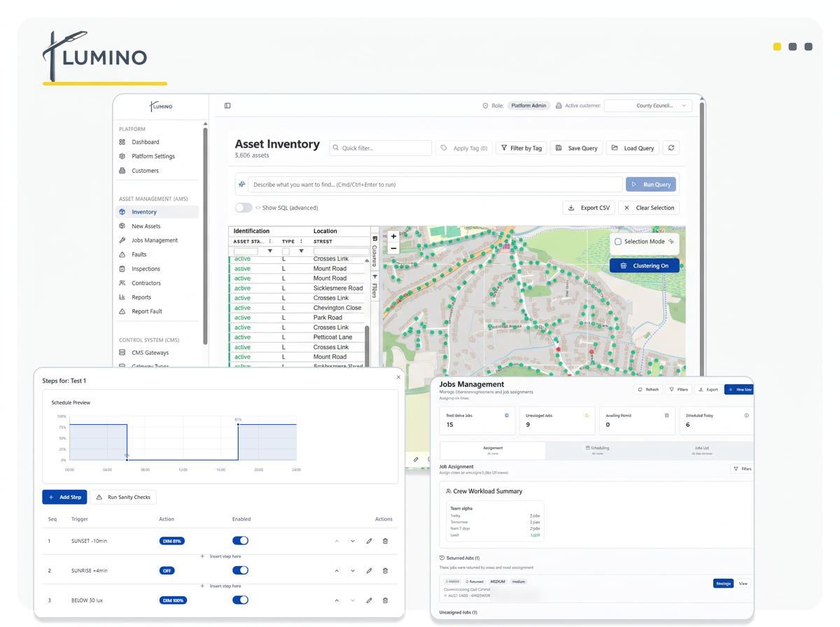Delete the SUNSET -10min step
The width and height of the screenshot is (840, 627).
pyautogui.click(x=385, y=541)
